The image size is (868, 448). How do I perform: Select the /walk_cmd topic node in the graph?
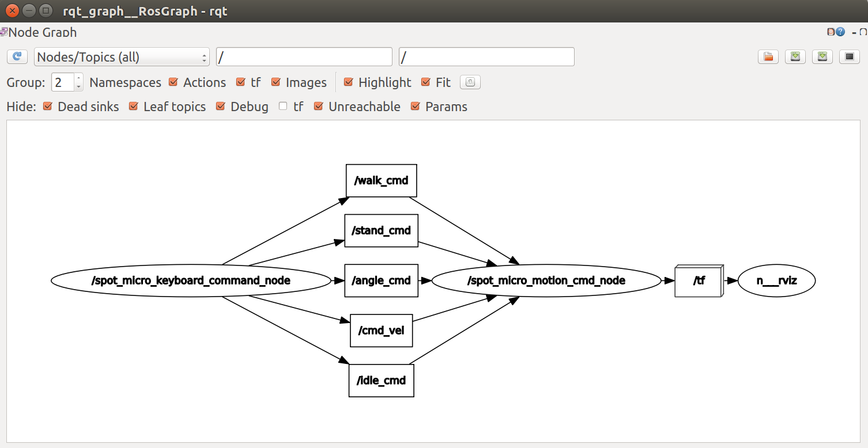click(381, 180)
